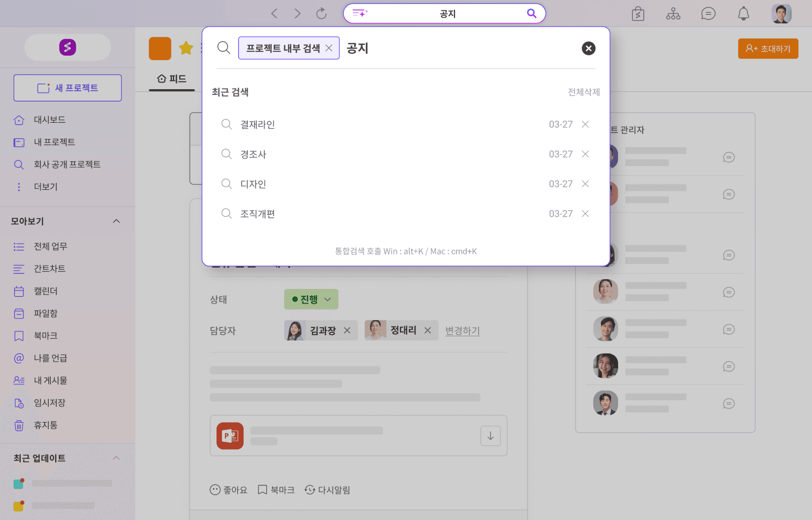The height and width of the screenshot is (520, 812).
Task: Click the notification bell icon
Action: [743, 14]
